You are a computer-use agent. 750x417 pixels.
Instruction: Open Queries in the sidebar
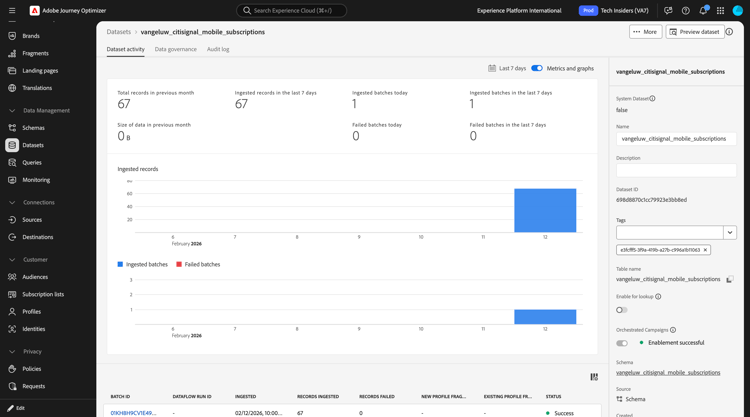click(x=32, y=163)
